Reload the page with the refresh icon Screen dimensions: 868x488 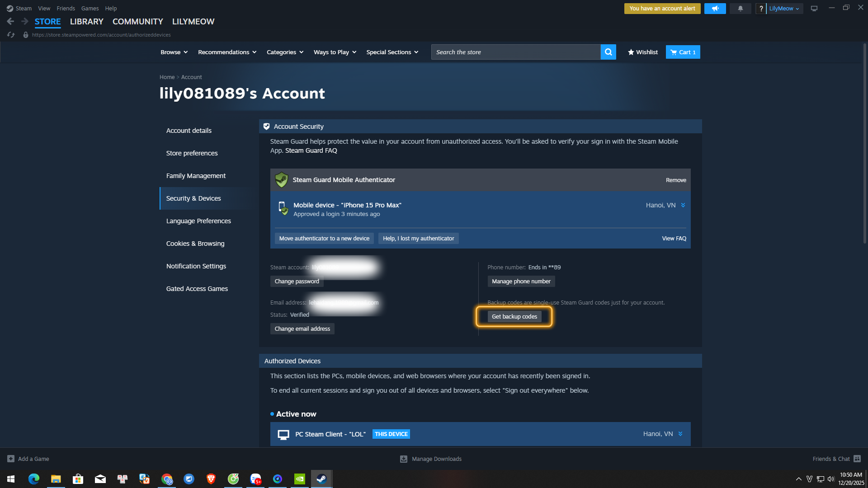click(11, 35)
